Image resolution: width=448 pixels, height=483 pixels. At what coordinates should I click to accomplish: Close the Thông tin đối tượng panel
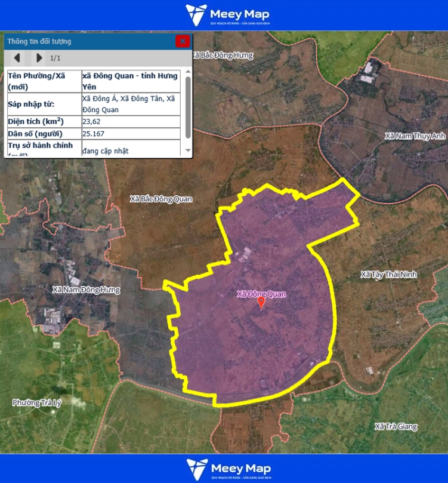[183, 41]
